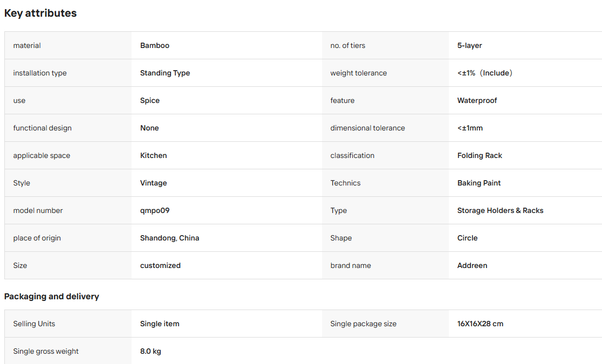This screenshot has height=364, width=602.
Task: Select the Waterproof feature value
Action: click(477, 100)
